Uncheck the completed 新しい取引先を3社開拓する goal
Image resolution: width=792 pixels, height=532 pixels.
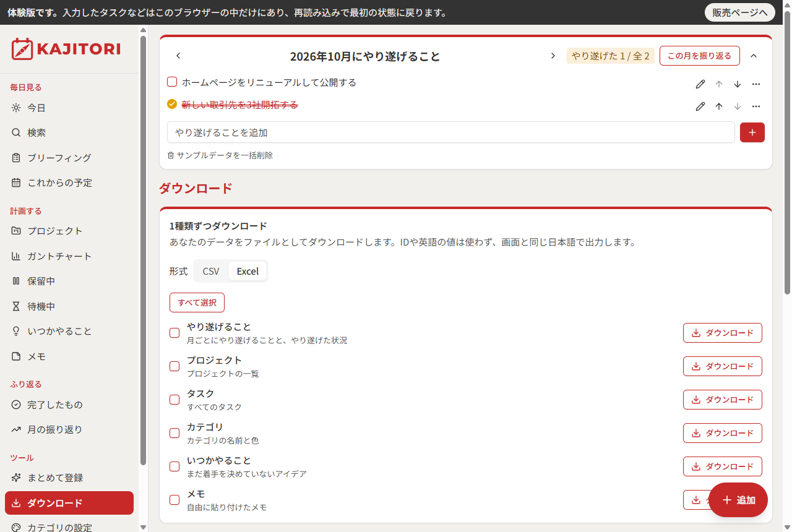click(172, 104)
